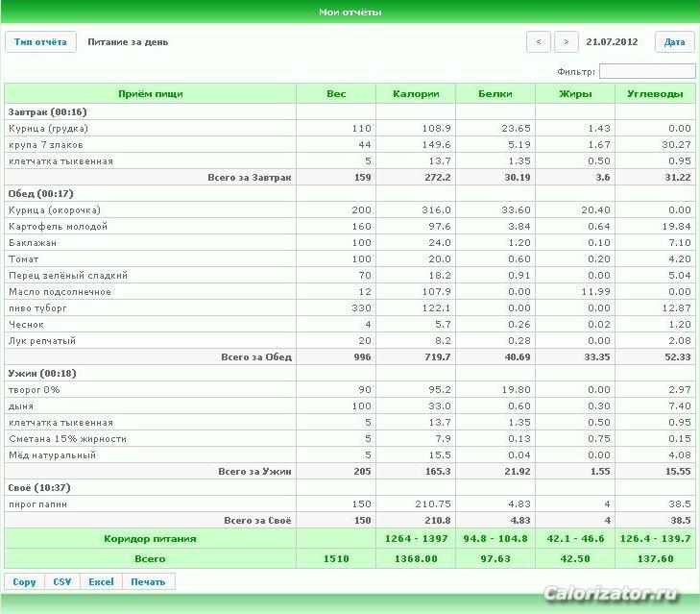Select the 'Обед (00:17)' meal heading

[40, 193]
